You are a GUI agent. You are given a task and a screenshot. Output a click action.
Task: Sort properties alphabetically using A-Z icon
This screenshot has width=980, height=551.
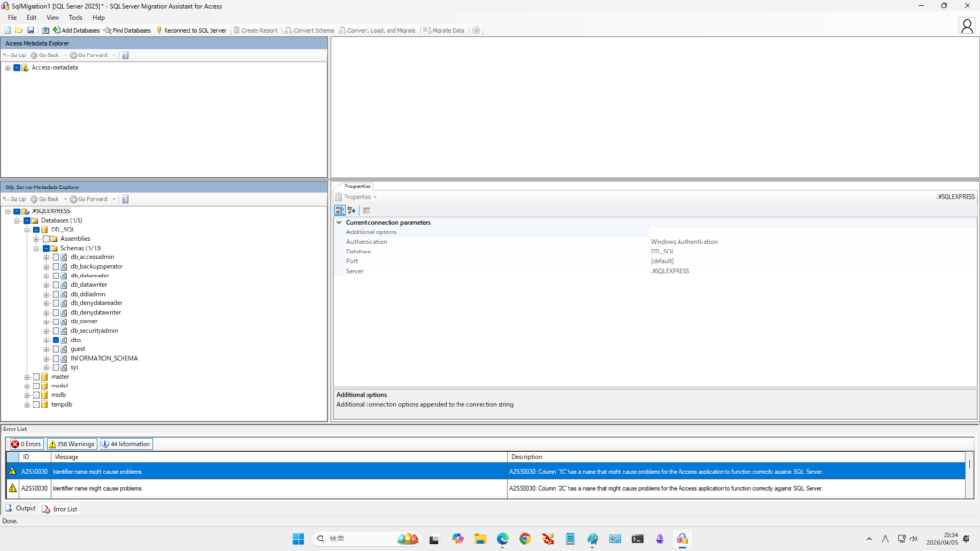[x=351, y=209]
